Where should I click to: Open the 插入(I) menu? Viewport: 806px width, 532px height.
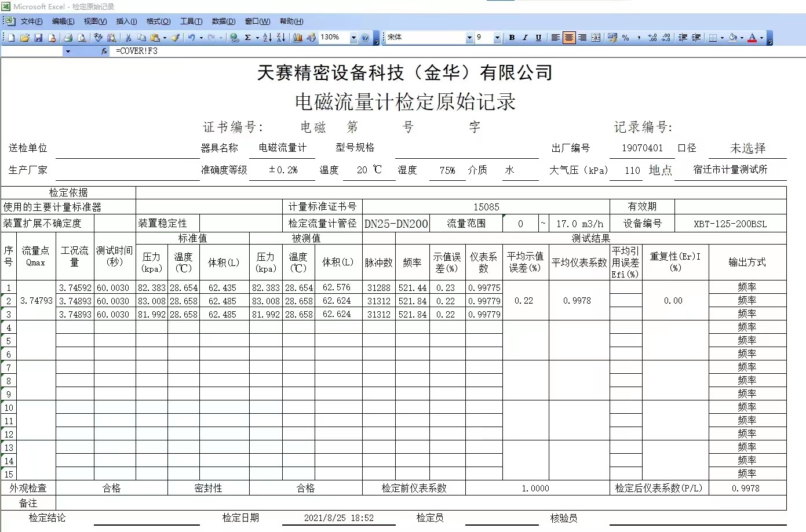pos(126,21)
